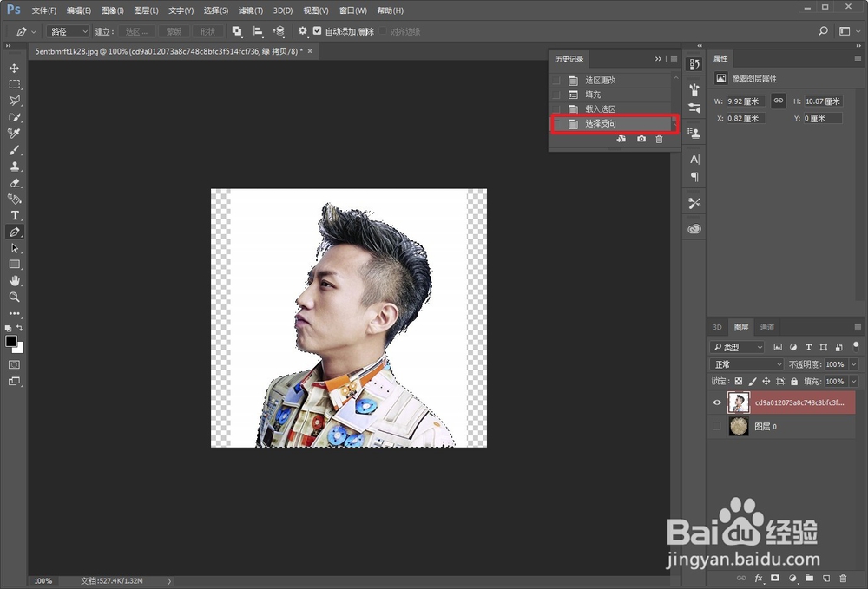Screen dimensions: 868x589
Task: Open the opacity 不透明度 dropdown arrow
Action: click(x=853, y=364)
